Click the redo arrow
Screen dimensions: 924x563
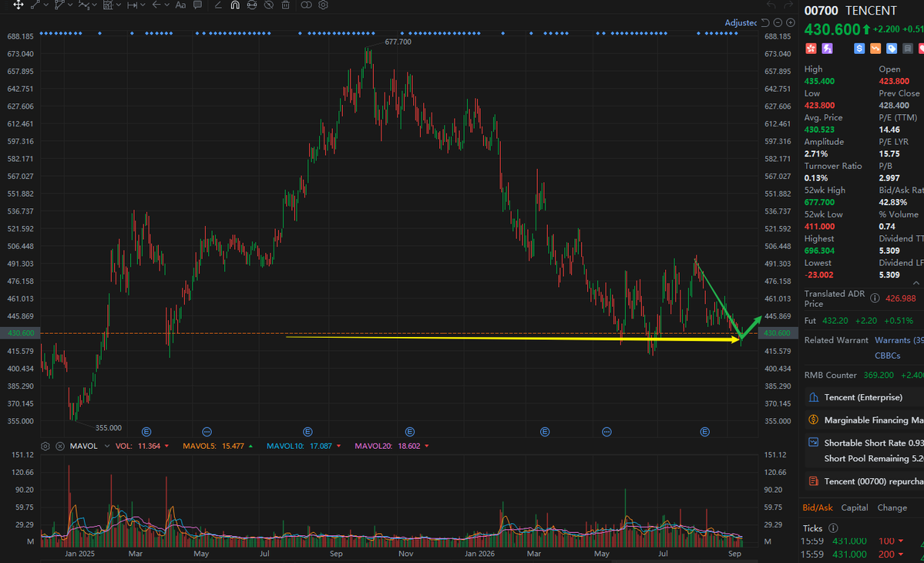point(788,5)
